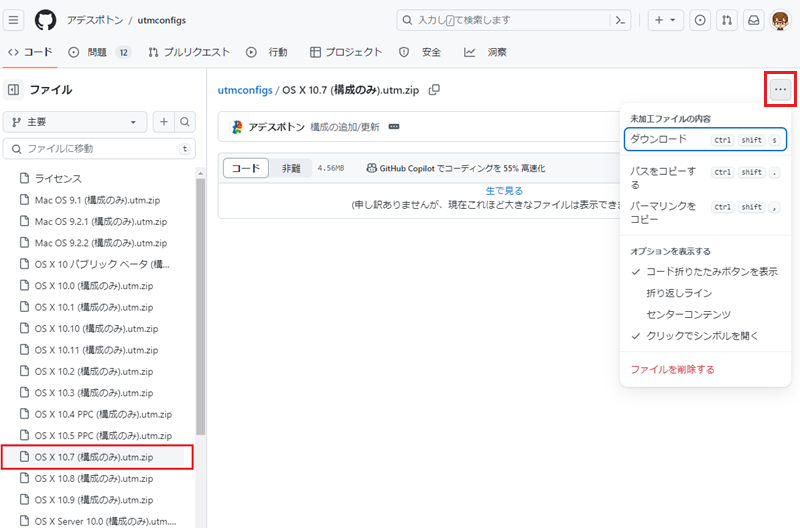Click the 生で見る raw link
The height and width of the screenshot is (528, 800).
tap(504, 191)
